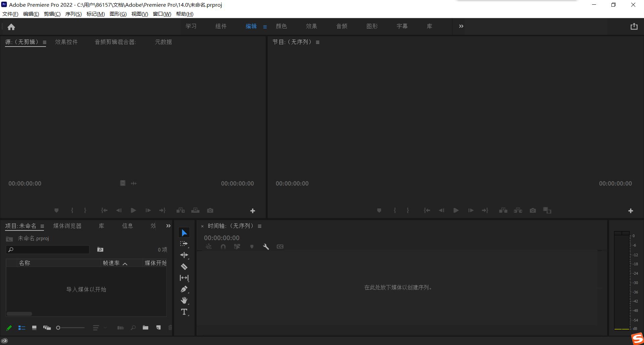Viewport: 644px width, 345px height.
Task: Activate the Type tool
Action: point(184,312)
